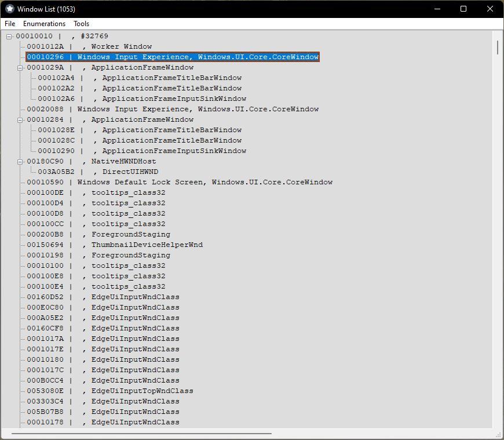This screenshot has width=504, height=440.
Task: Minimize the Window List window
Action: (437, 9)
